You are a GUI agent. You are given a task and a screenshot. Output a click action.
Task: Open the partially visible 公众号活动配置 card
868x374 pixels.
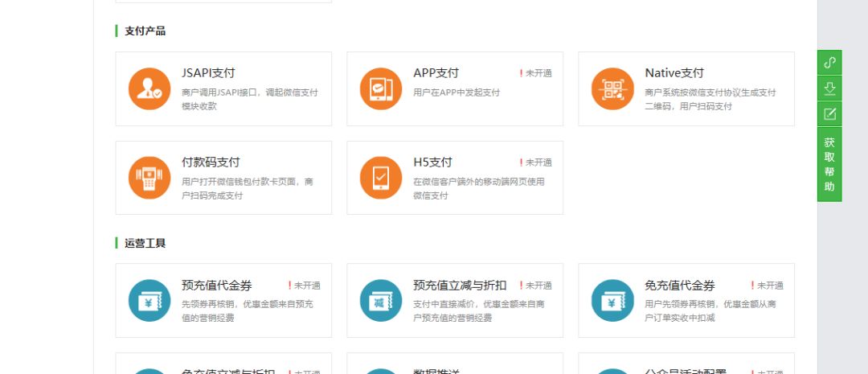pyautogui.click(x=686, y=364)
